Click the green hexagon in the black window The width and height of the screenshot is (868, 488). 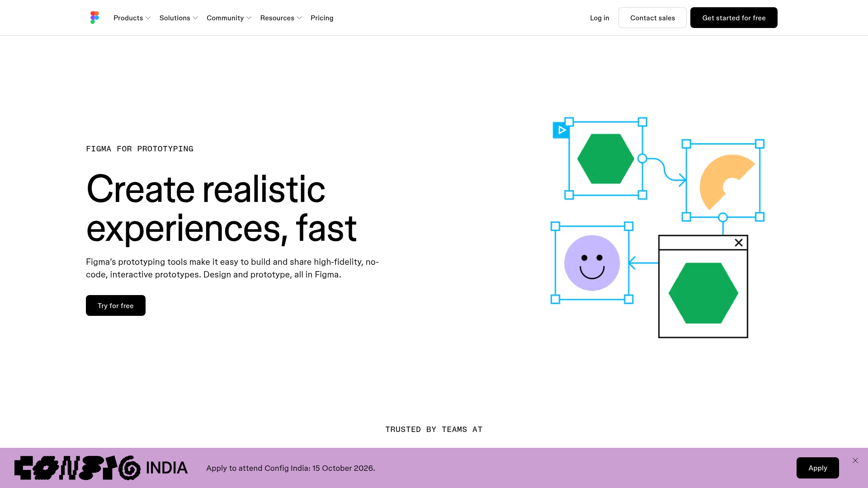(703, 293)
